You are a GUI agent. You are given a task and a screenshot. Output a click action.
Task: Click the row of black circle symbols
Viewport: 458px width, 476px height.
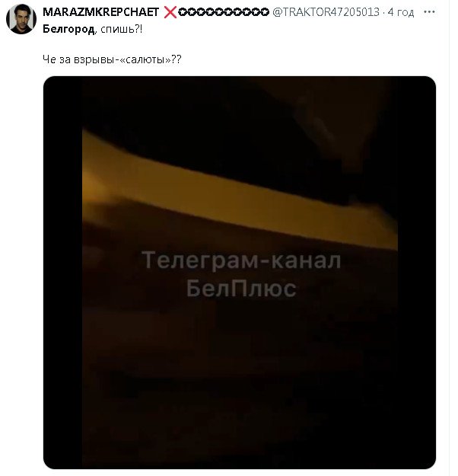tap(224, 12)
